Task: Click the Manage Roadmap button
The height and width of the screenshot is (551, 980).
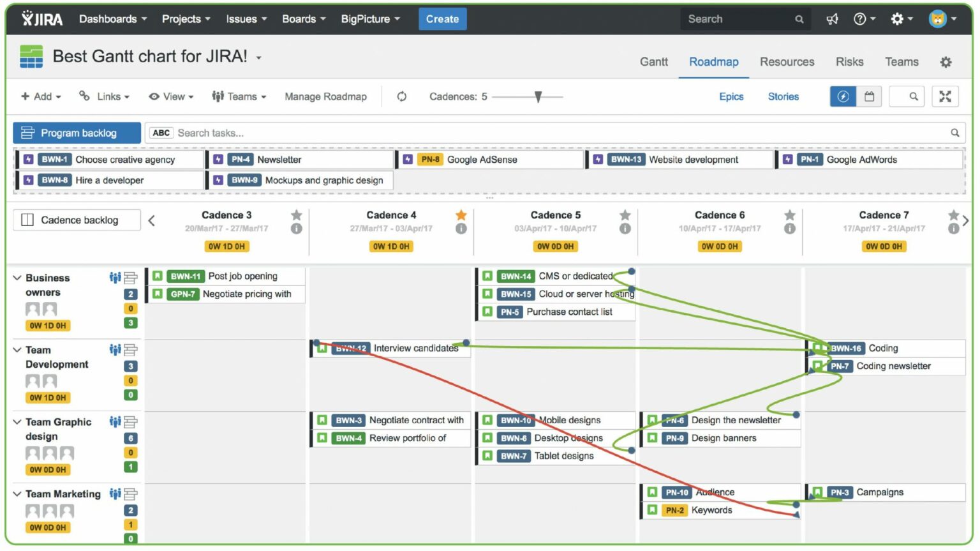Action: point(325,96)
